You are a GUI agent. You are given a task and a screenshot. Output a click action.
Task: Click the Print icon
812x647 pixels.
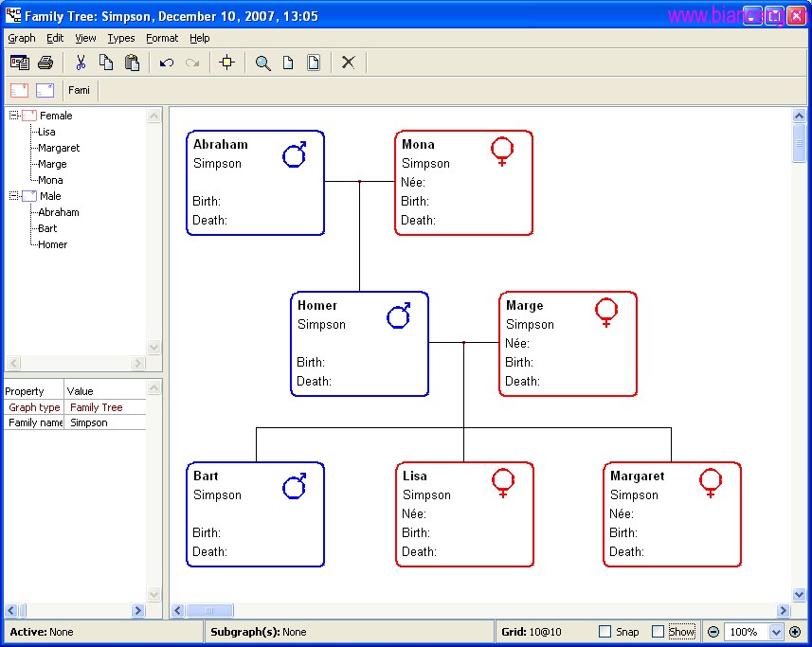(x=45, y=63)
